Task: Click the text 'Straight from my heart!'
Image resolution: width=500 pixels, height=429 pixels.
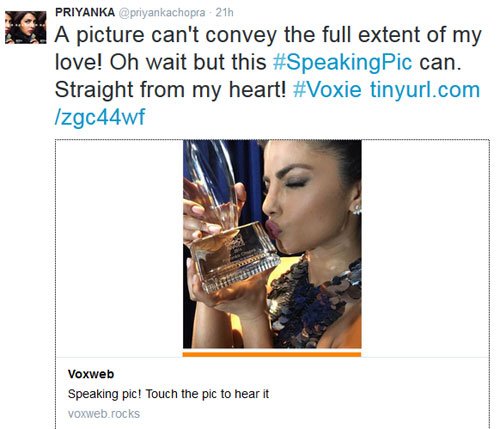Action: click(x=170, y=90)
